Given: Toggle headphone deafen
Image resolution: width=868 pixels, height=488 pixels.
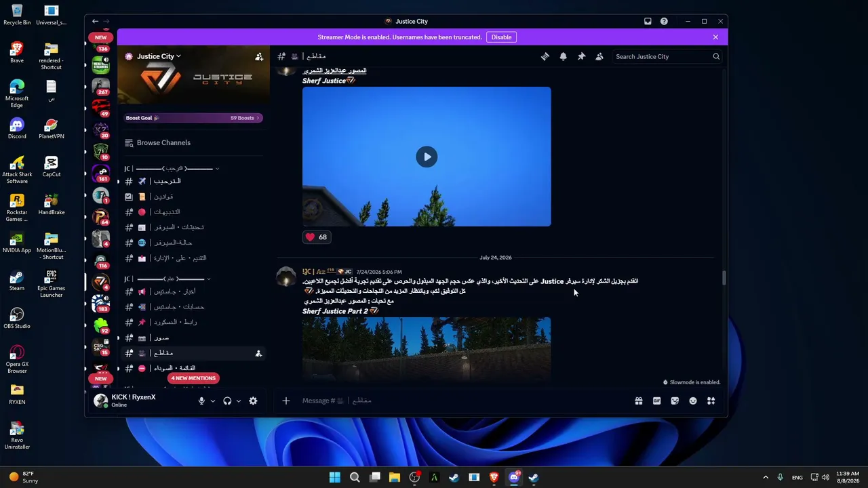Looking at the screenshot, I should click(x=227, y=401).
